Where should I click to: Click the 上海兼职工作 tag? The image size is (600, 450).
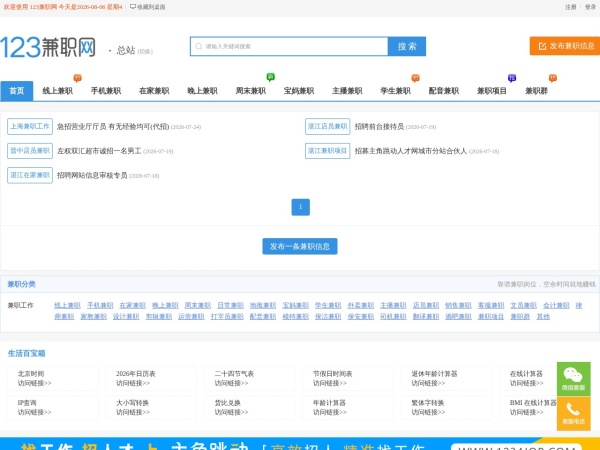click(x=30, y=126)
